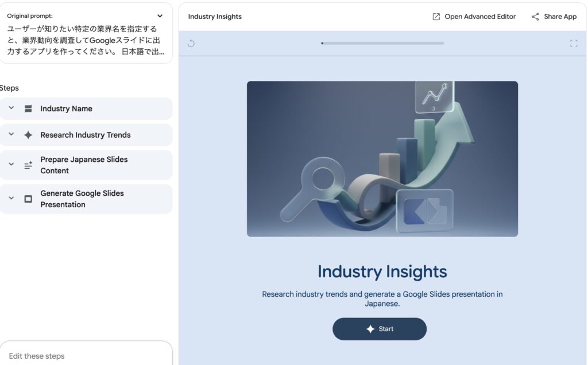Expand the Industry Name step chevron

pos(11,108)
